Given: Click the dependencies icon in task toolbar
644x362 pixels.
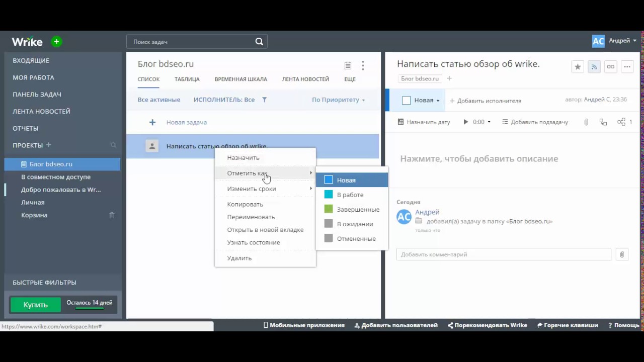Looking at the screenshot, I should [x=603, y=122].
